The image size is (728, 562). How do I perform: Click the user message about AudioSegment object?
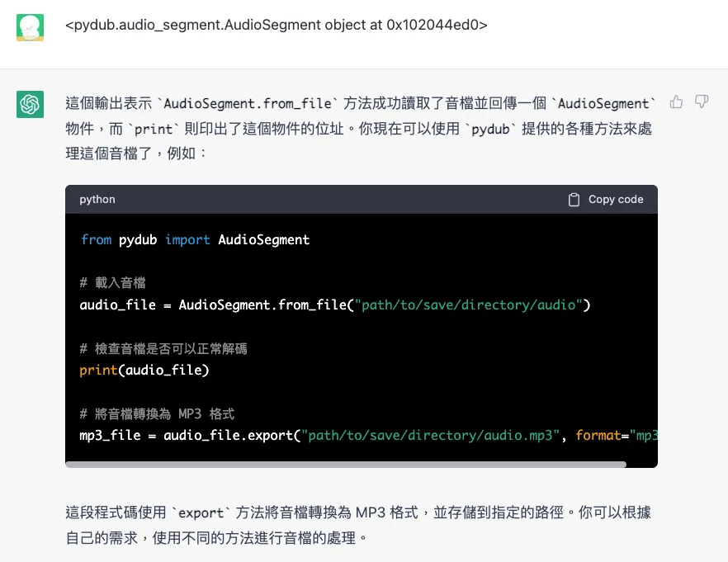(x=277, y=25)
